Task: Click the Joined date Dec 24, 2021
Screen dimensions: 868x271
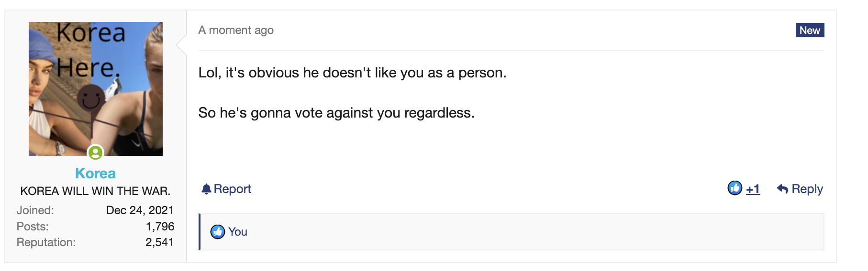Action: [x=140, y=210]
